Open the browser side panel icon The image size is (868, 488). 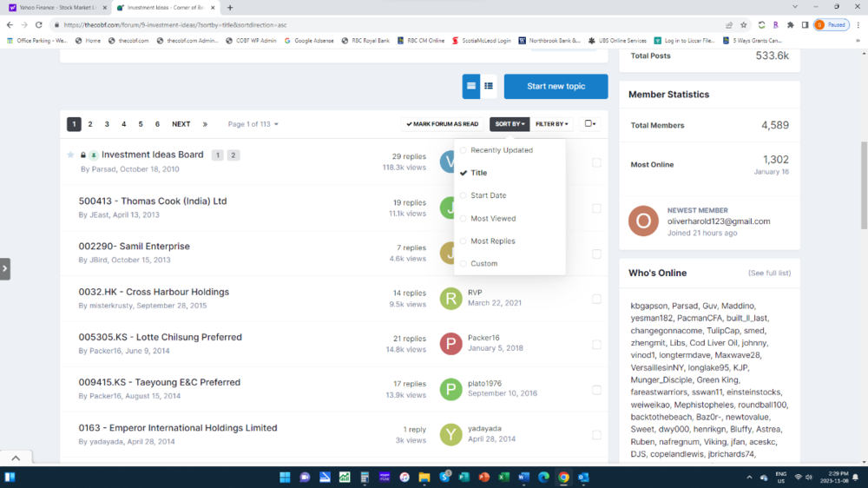[x=805, y=25]
